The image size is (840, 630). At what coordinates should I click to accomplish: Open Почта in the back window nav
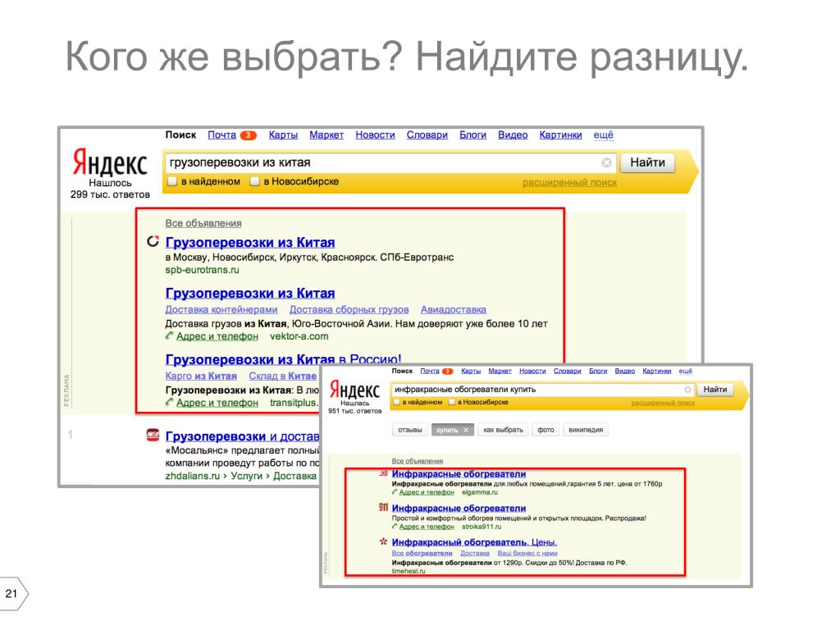(221, 135)
